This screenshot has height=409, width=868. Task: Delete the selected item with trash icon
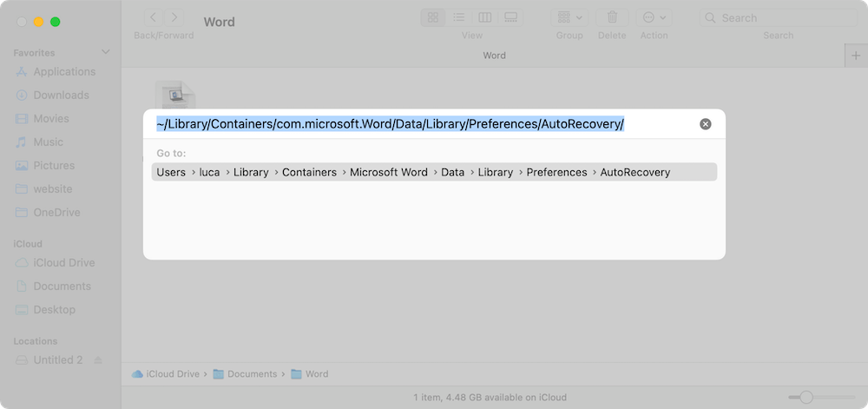612,17
